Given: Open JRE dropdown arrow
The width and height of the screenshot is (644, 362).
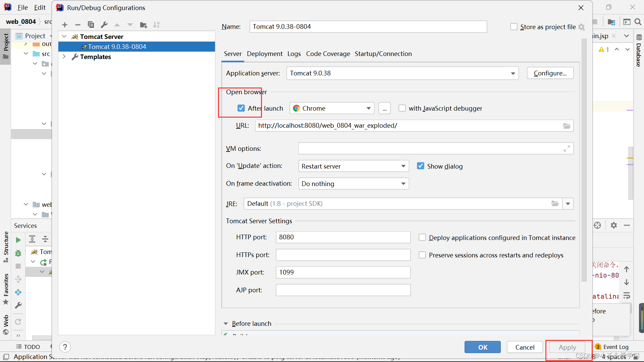Looking at the screenshot, I should click(x=568, y=203).
